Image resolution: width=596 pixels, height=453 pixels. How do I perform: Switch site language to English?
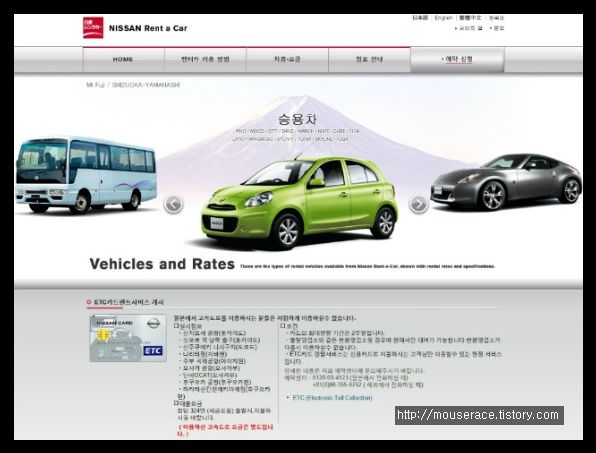[443, 18]
